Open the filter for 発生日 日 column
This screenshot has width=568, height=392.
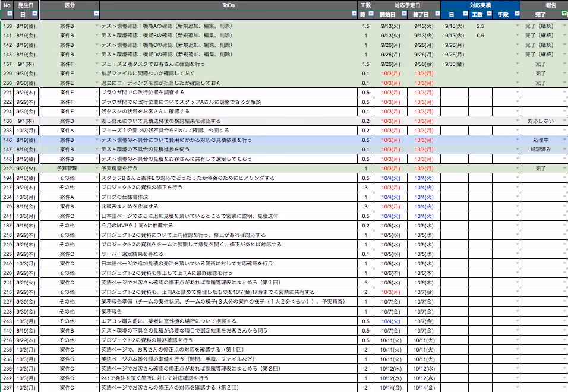34,14
